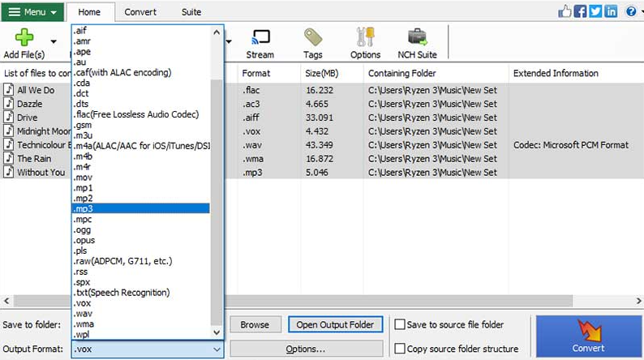Click the Browse button
644x360 pixels.
[x=255, y=325]
